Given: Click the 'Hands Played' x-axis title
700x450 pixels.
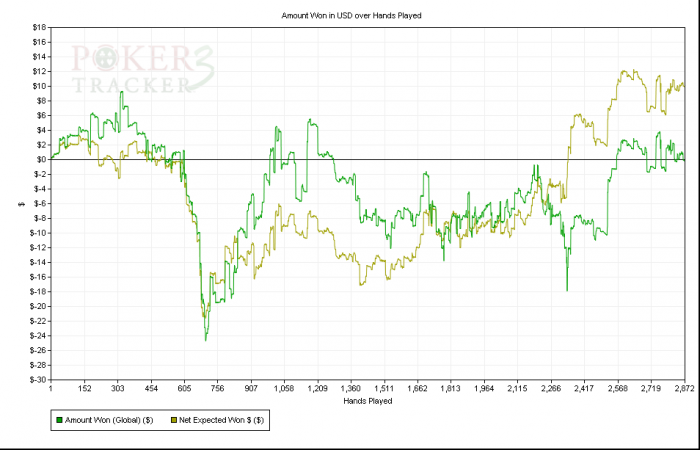Looking at the screenshot, I should (368, 401).
